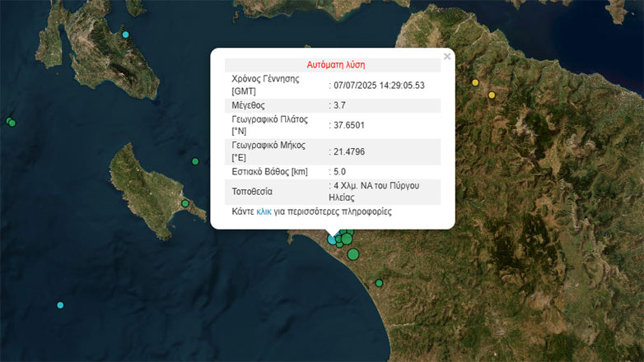Select the small green marker on the southern coastline
This screenshot has height=362, width=644.
(379, 283)
